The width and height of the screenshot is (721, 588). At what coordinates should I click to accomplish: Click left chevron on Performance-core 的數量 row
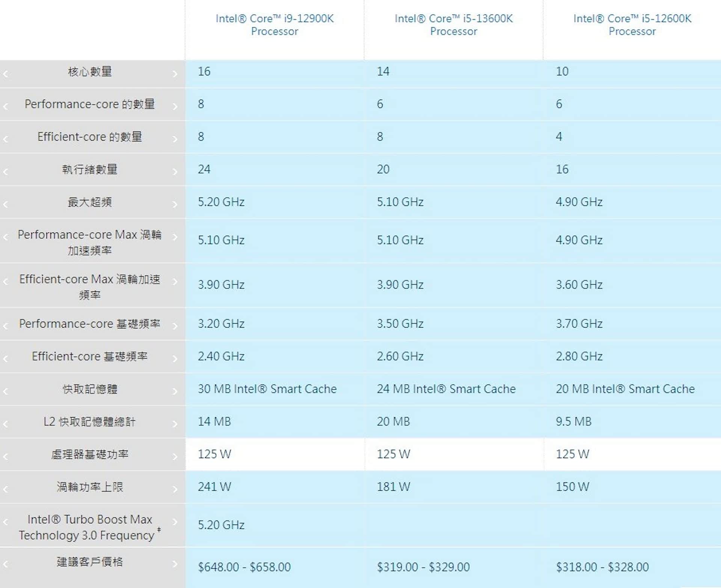(x=6, y=107)
